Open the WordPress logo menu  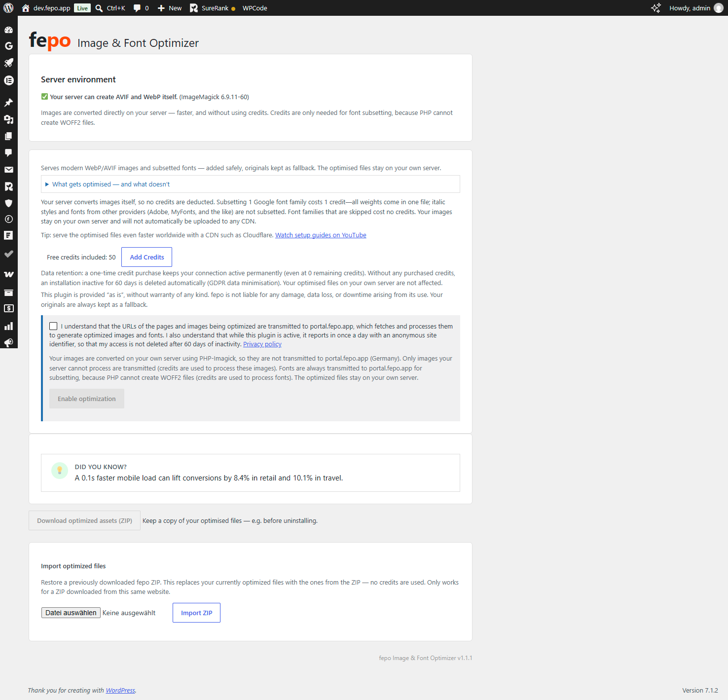pos(8,8)
